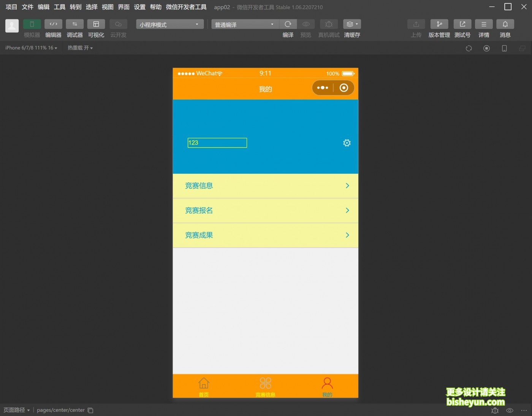Image resolution: width=532 pixels, height=416 pixels.
Task: Click the status bar more dots icon
Action: tap(524, 410)
